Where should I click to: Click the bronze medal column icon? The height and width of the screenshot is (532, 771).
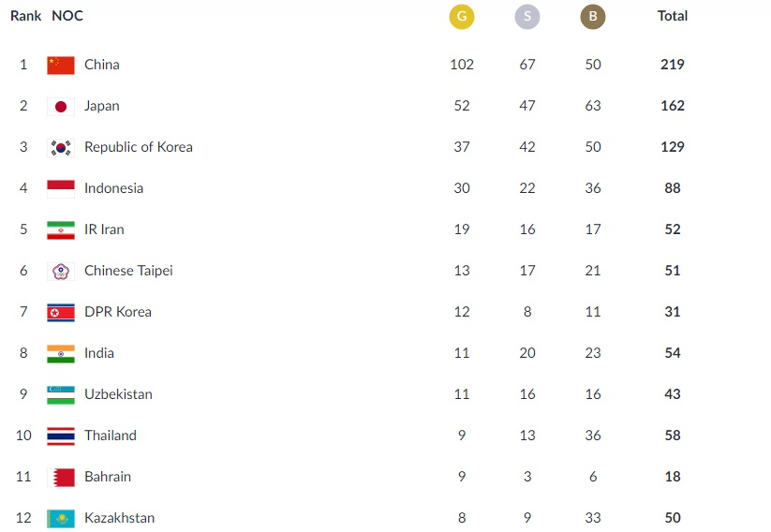point(593,17)
